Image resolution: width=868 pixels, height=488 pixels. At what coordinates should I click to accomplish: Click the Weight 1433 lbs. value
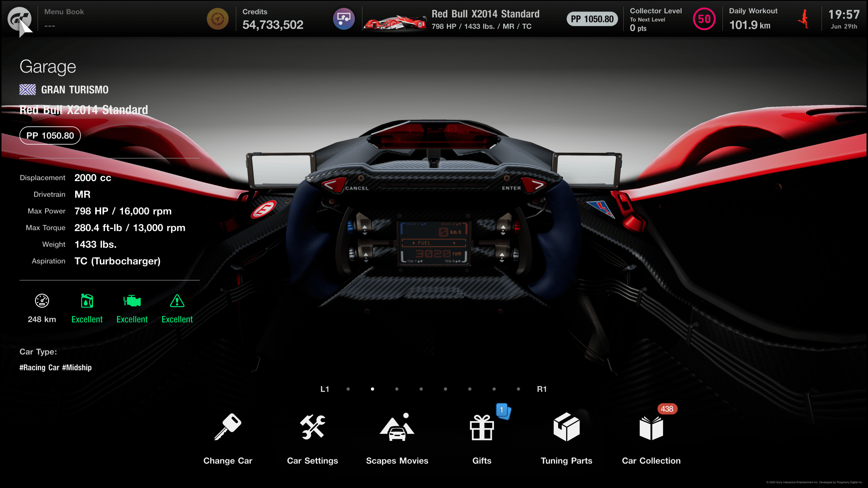(95, 244)
